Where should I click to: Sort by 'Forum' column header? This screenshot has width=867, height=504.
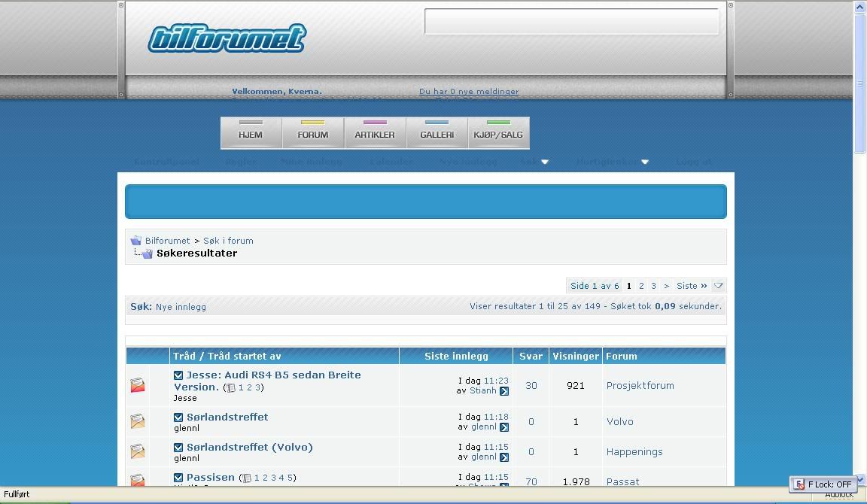(622, 357)
